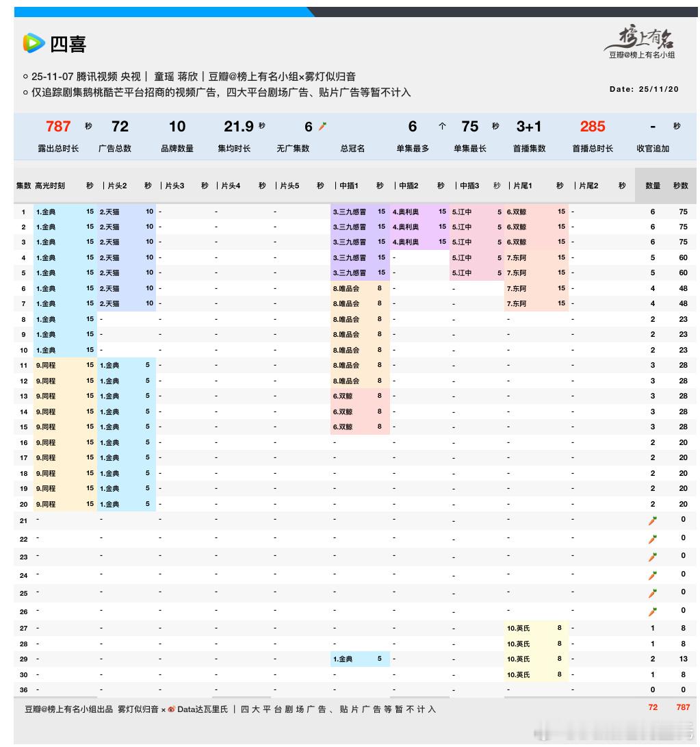The image size is (700, 747).
Task: Open the 中插1 column header
Action: pos(349,184)
